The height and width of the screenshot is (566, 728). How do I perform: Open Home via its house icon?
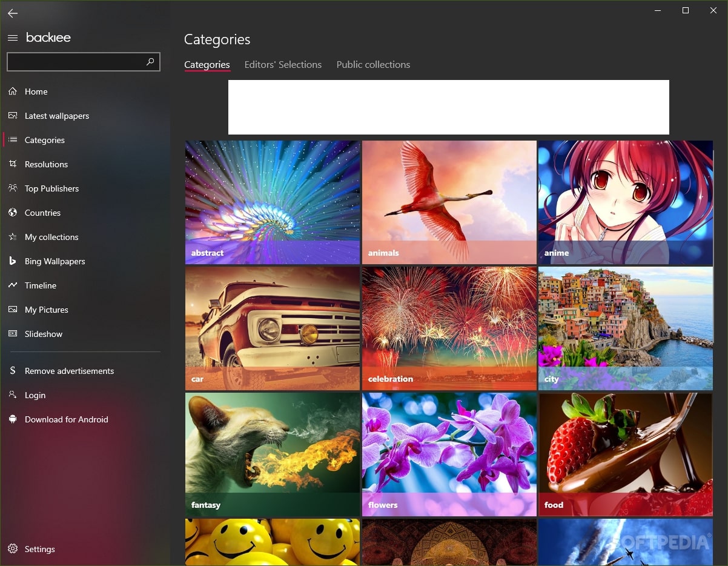coord(13,92)
